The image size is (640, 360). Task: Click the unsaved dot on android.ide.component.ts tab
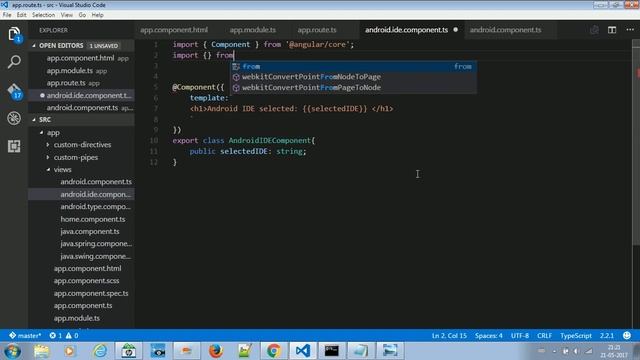(x=456, y=30)
